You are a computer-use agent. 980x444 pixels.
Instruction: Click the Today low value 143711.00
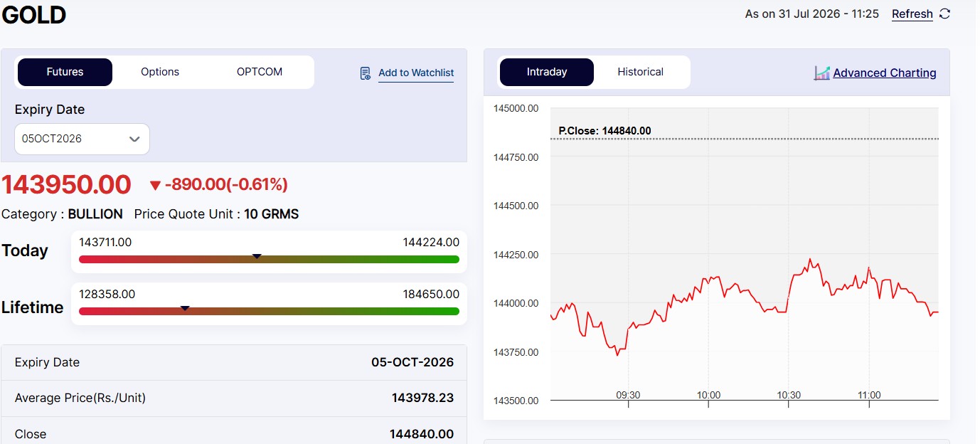coord(105,242)
